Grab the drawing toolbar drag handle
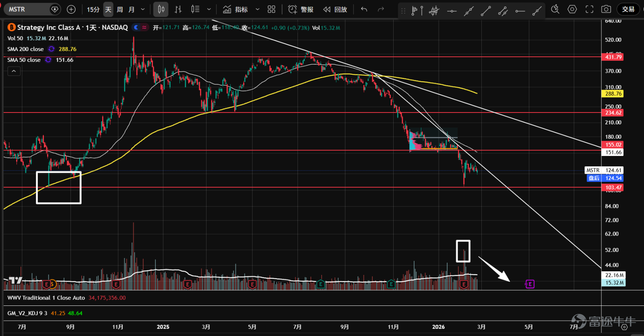The height and width of the screenshot is (336, 644). click(x=403, y=11)
